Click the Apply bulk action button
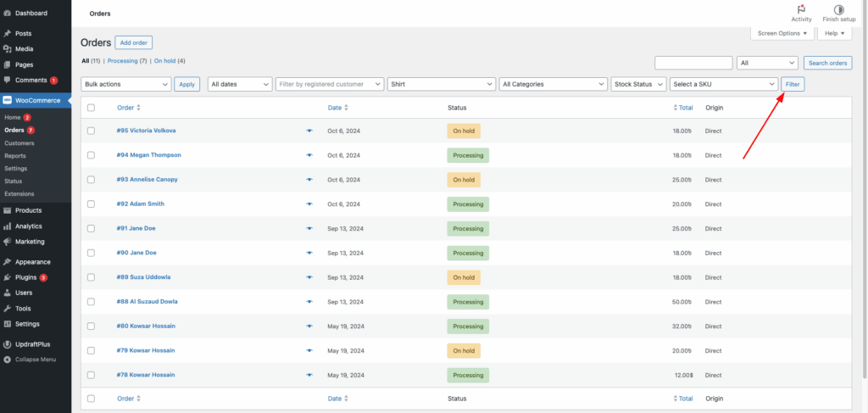The image size is (868, 413). point(187,84)
